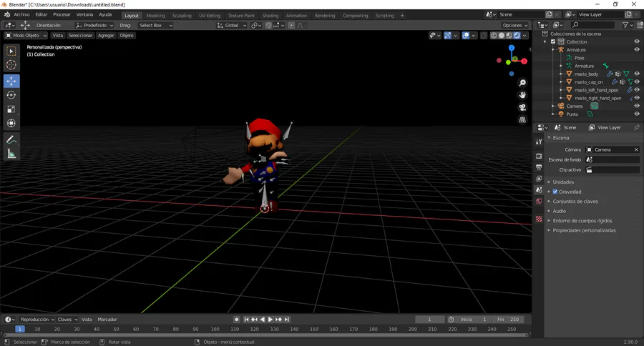
Task: Switch to solid viewport shading
Action: (x=502, y=36)
